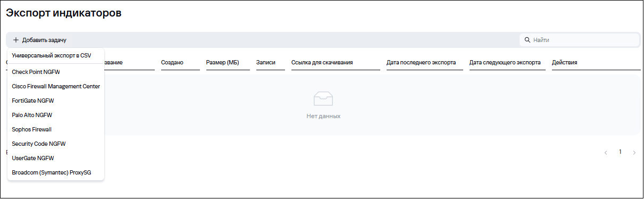Click the empty inbox icon
This screenshot has height=199, width=644.
coord(323,99)
